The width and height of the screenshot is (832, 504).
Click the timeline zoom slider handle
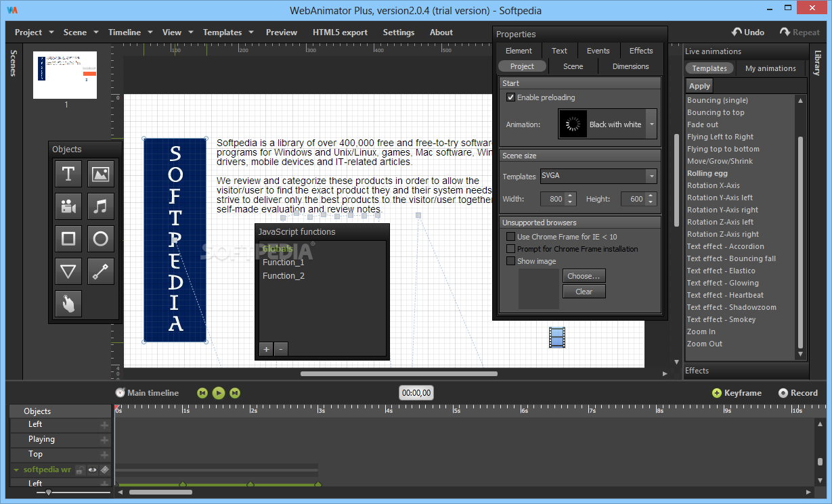[49, 492]
